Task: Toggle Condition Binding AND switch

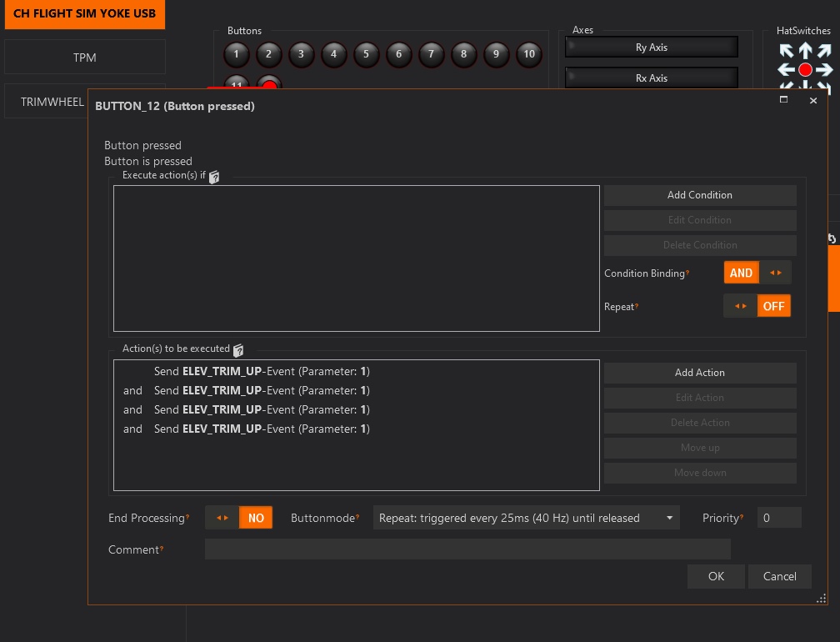Action: (757, 273)
